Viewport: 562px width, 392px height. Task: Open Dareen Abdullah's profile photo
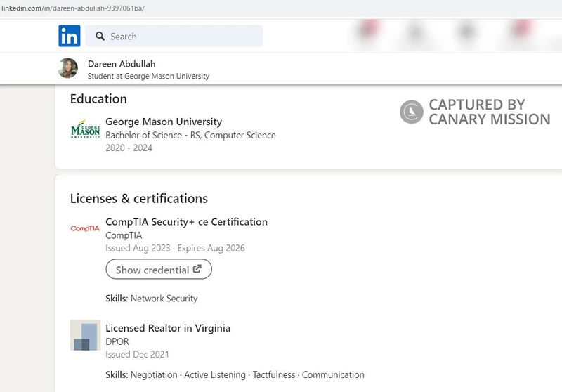[67, 68]
